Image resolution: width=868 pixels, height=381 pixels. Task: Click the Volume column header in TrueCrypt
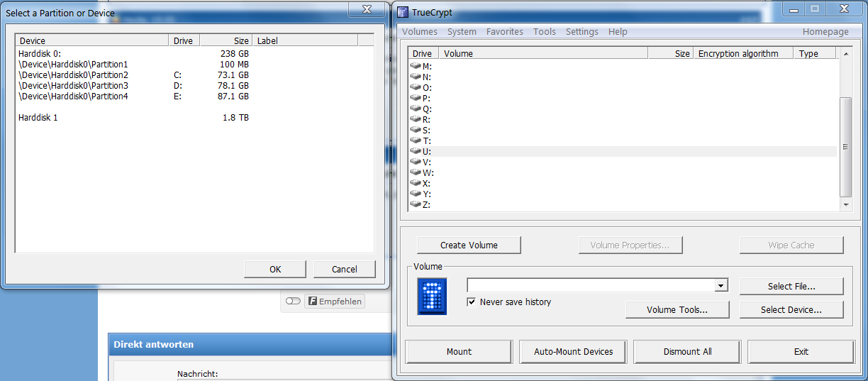[x=543, y=53]
